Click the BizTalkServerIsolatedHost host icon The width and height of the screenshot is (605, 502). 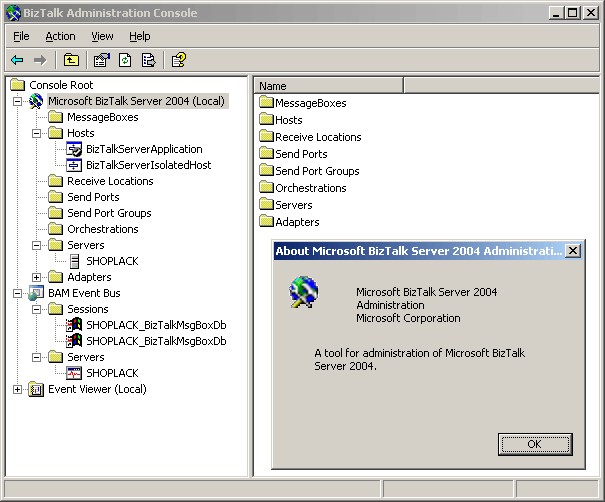click(74, 165)
